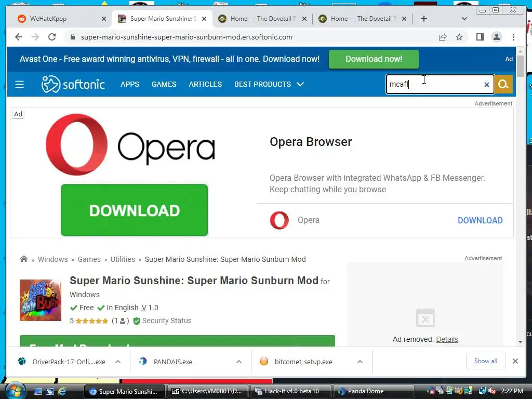Open bitcomet_setup.exe download options chevron
The image size is (532, 399).
point(360,362)
